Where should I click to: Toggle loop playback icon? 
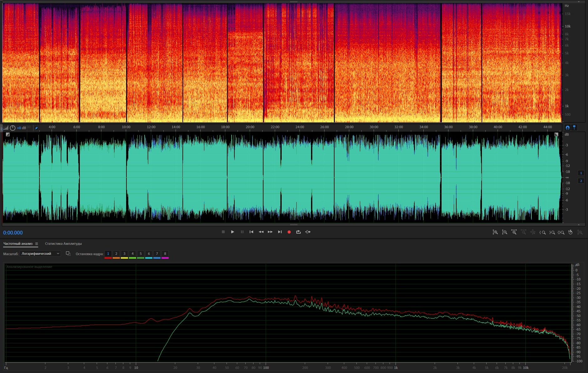click(x=298, y=232)
